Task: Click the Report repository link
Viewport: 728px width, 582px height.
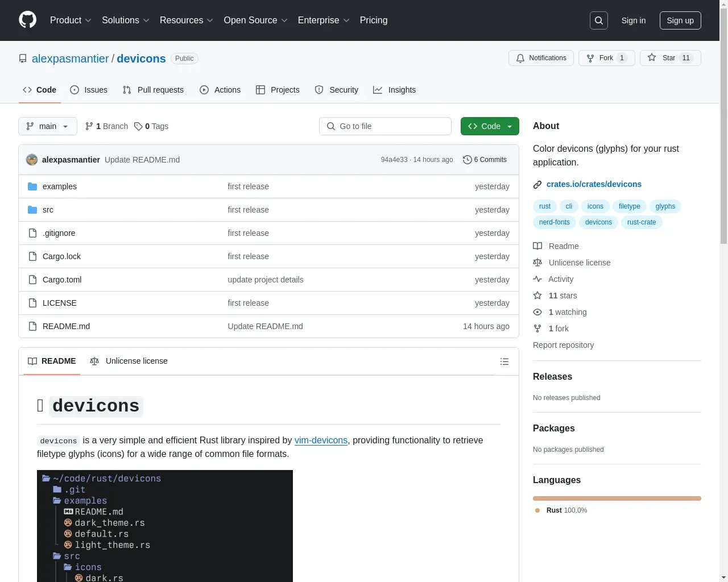Action: coord(563,345)
